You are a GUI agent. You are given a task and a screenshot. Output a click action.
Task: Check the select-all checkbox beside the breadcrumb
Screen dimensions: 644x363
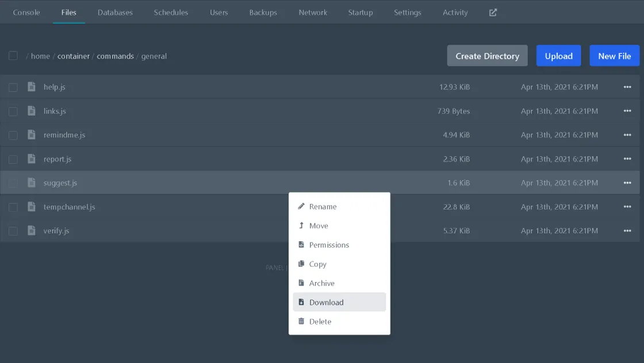13,55
